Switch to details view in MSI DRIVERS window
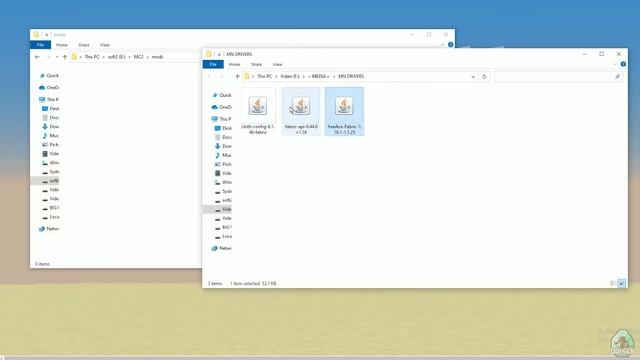Screen dimensions: 640x360 click(613, 283)
